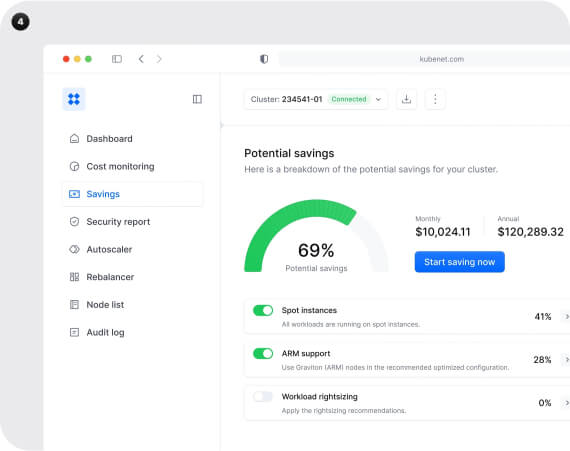Image resolution: width=570 pixels, height=451 pixels.
Task: Click the Cost monitoring pie icon
Action: 74,166
